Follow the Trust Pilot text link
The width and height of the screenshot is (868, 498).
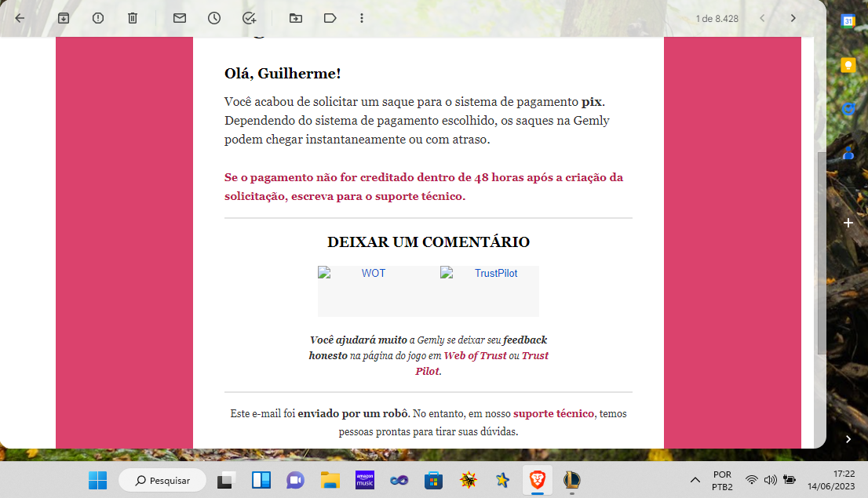coord(482,364)
